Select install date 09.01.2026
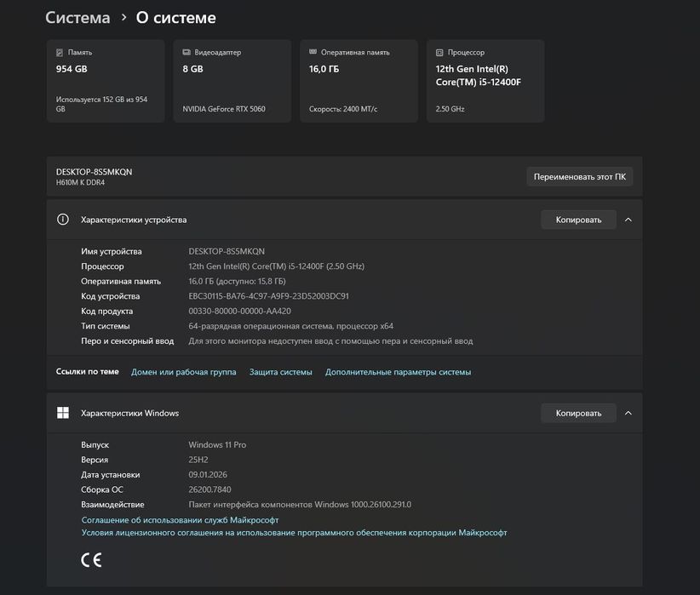Image resolution: width=700 pixels, height=595 pixels. click(x=208, y=474)
